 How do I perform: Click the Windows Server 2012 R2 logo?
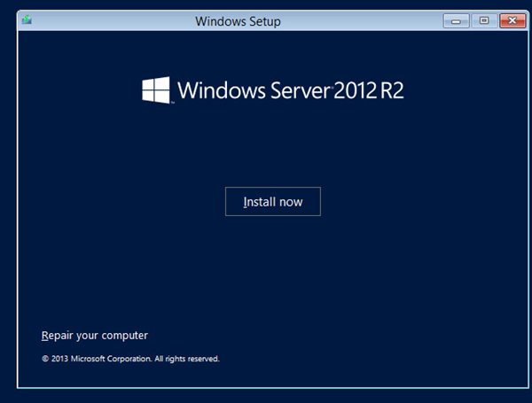(273, 90)
